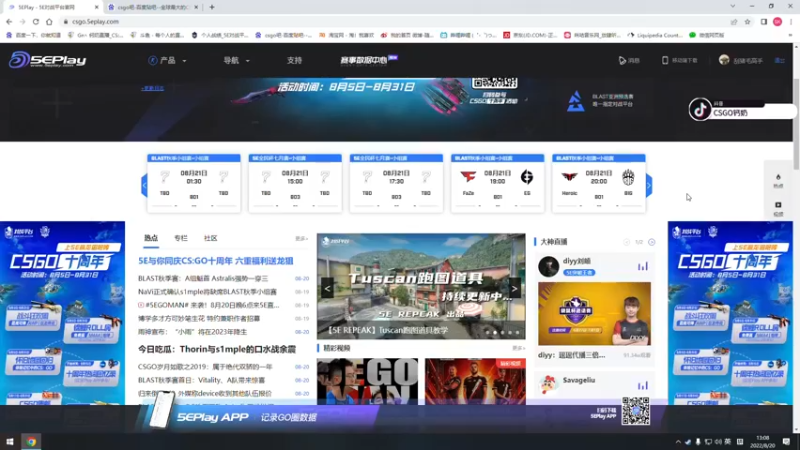Open live status bars icon for diyy
Viewport: 800px width, 450px height.
click(642, 266)
